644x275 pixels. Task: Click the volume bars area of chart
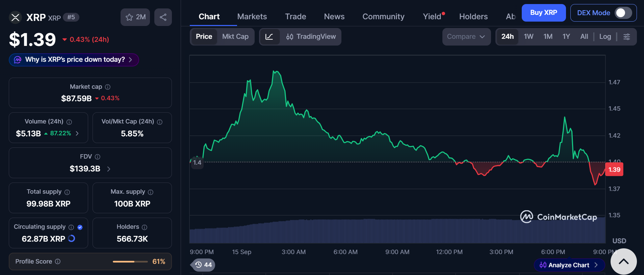[397, 231]
